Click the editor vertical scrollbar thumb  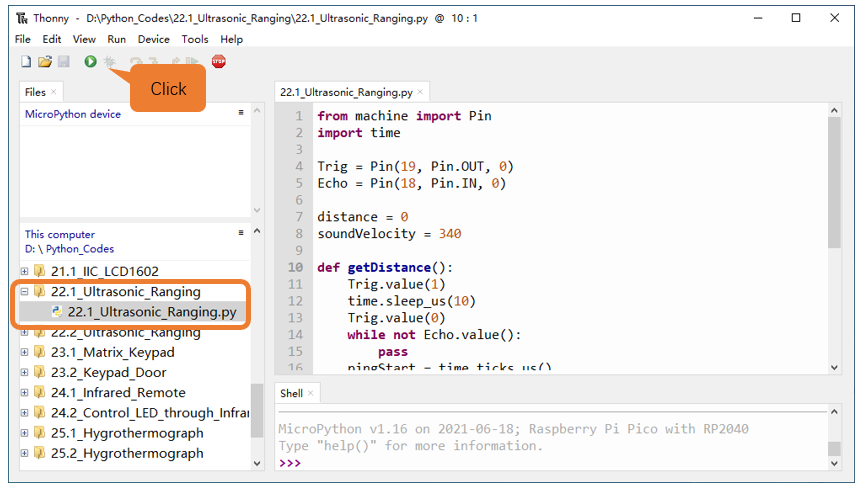834,182
